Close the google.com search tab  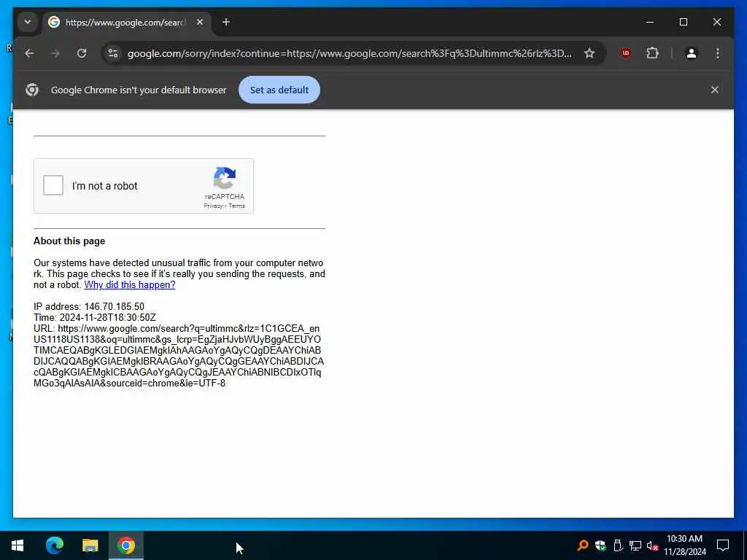tap(200, 22)
